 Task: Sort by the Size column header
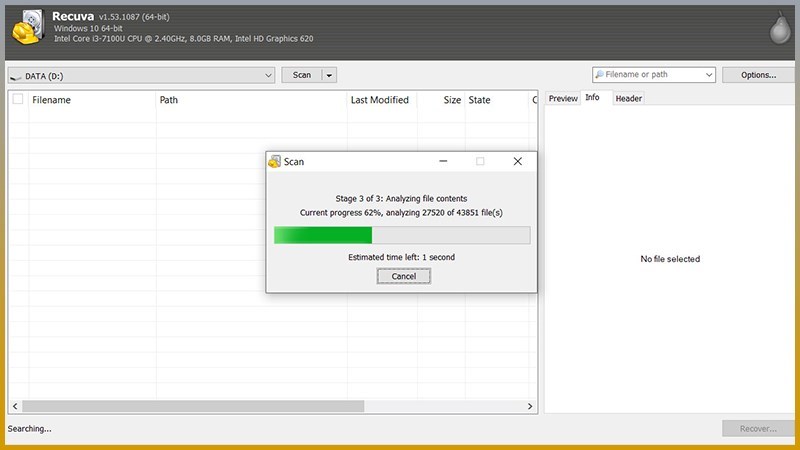click(441, 100)
